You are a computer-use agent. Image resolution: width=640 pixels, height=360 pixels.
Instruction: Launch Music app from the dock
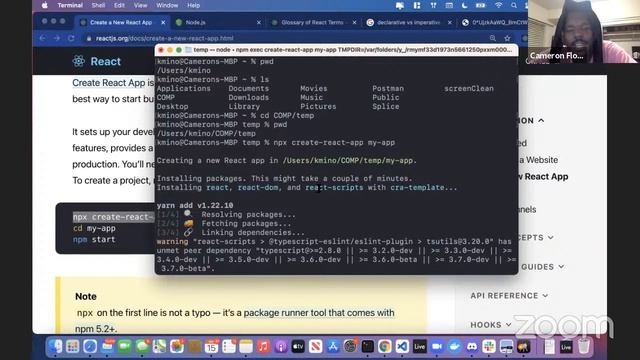click(x=264, y=347)
